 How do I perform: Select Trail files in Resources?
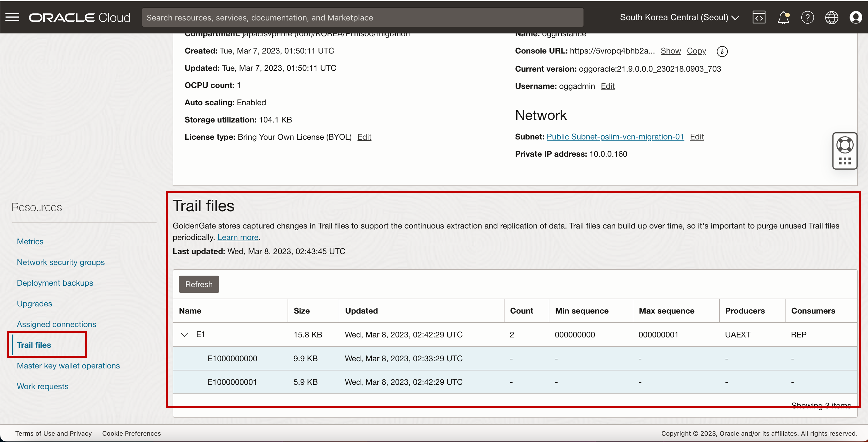pos(34,345)
